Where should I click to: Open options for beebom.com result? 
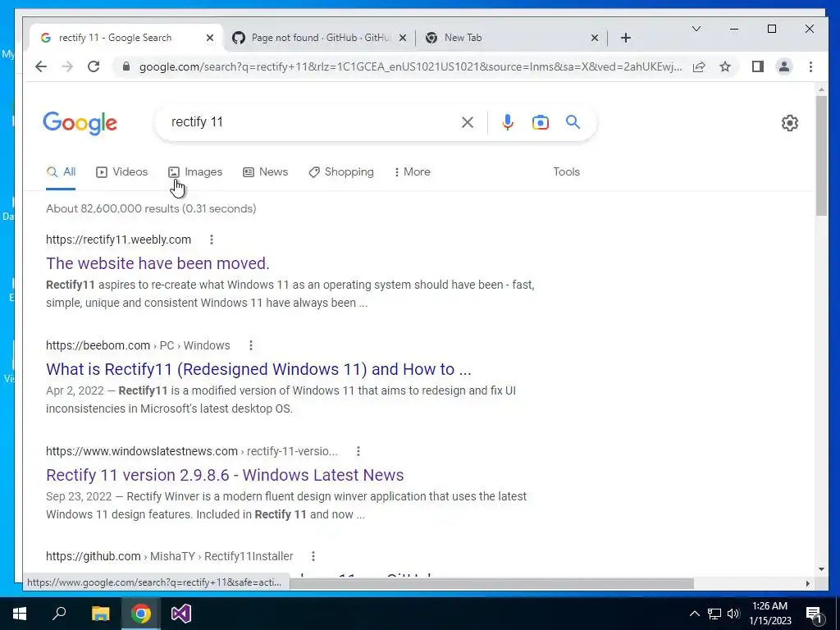click(x=251, y=345)
